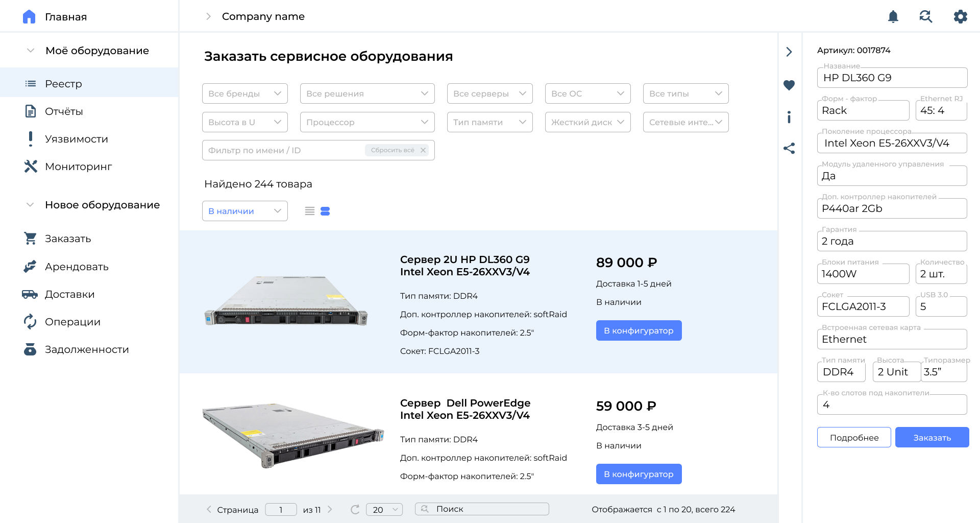The width and height of the screenshot is (980, 523).
Task: Click the notifications bell icon
Action: click(893, 17)
